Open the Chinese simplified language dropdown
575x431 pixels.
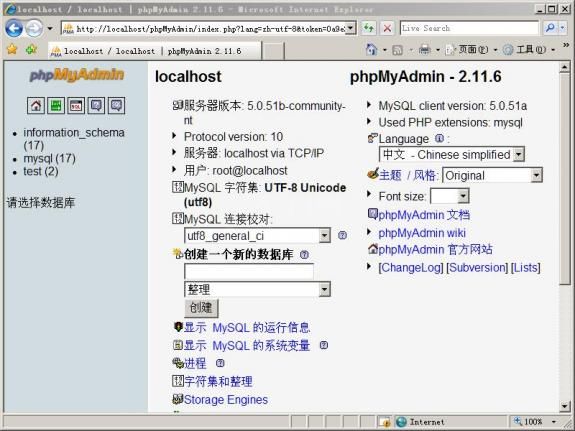click(x=519, y=154)
